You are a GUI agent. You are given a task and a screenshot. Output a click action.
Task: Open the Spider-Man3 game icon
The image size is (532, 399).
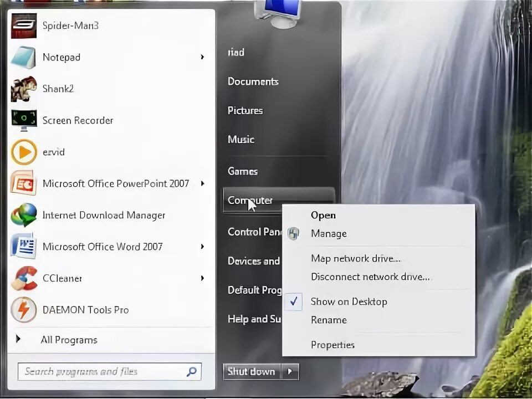(24, 26)
